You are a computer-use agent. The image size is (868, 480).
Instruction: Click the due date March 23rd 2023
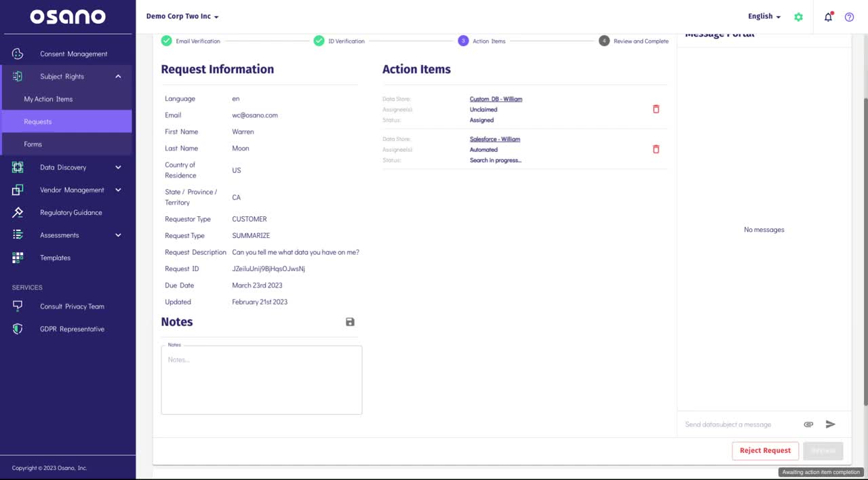coord(257,285)
